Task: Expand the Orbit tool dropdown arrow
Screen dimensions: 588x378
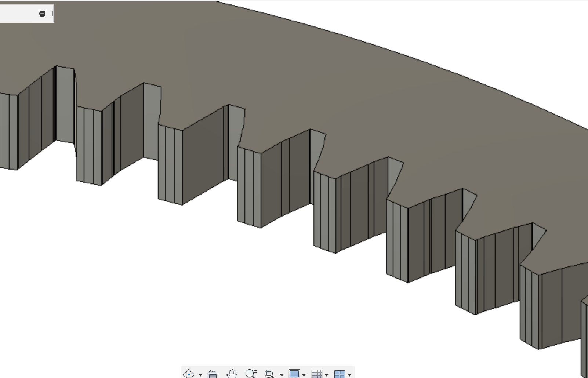Action: 200,375
